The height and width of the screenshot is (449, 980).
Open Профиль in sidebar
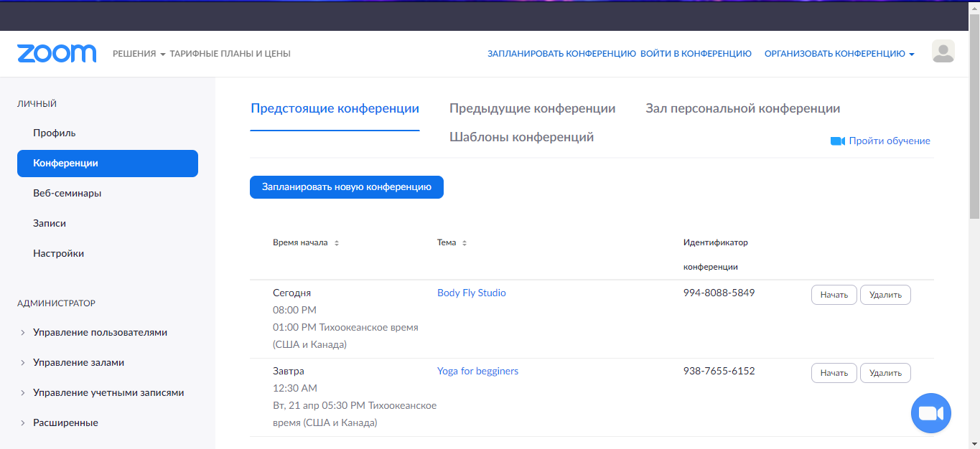[55, 133]
